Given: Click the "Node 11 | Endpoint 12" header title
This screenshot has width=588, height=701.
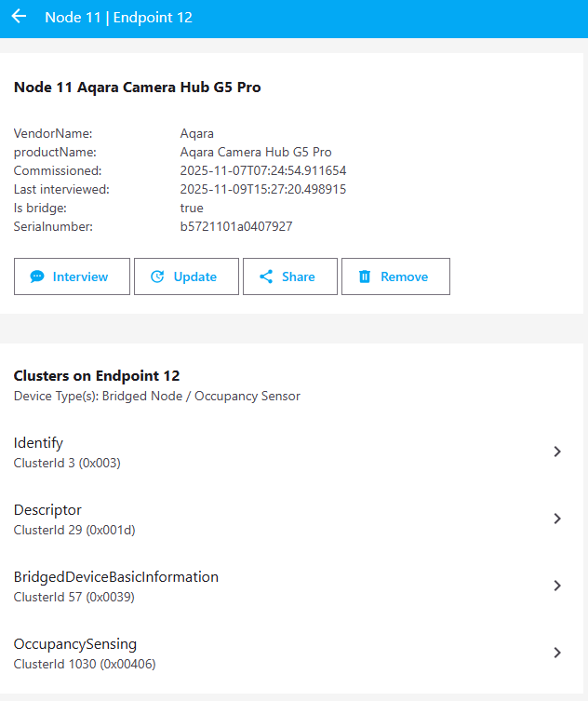Looking at the screenshot, I should (118, 18).
